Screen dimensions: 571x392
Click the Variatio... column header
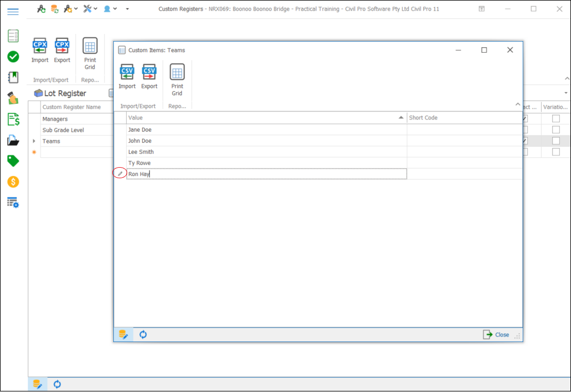coord(555,107)
